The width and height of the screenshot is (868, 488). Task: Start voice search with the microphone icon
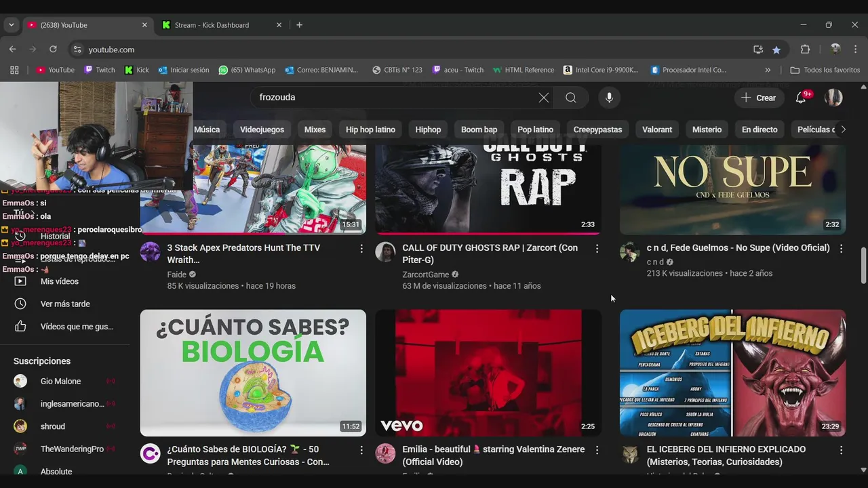click(609, 98)
